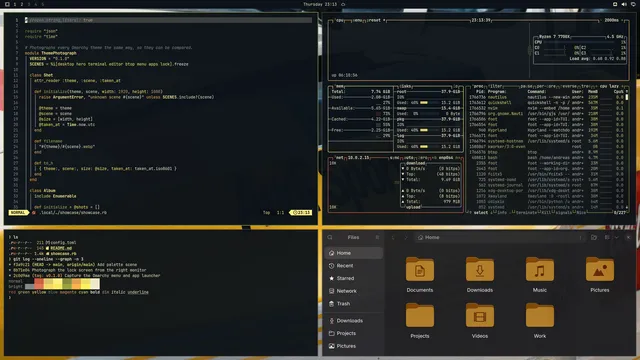640x360 pixels.
Task: Click the btop cpu lazy sort selector
Action: click(609, 87)
